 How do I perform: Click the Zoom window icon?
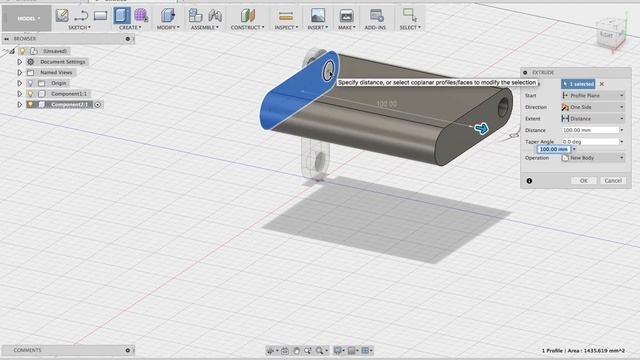308,351
